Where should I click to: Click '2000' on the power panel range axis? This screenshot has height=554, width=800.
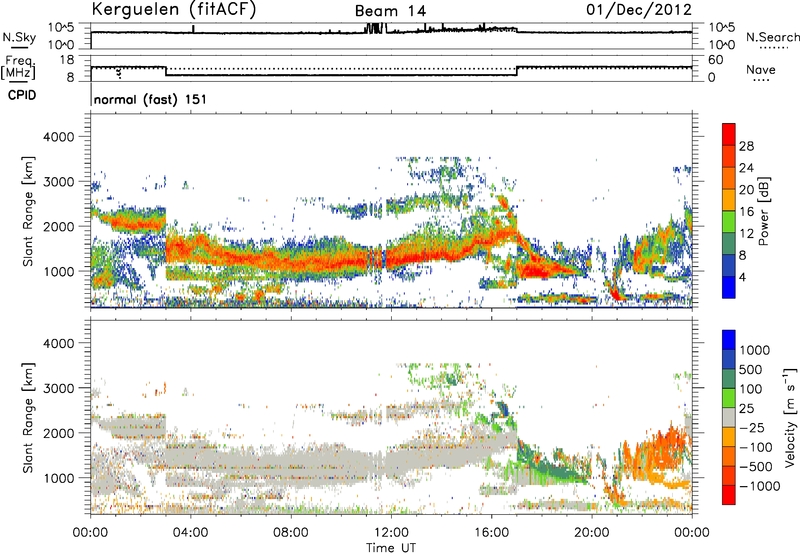click(58, 226)
